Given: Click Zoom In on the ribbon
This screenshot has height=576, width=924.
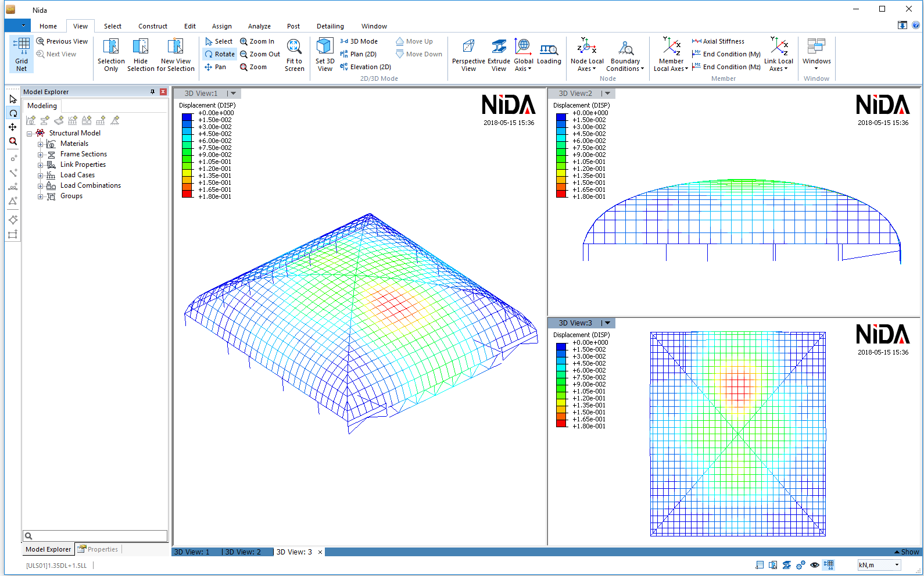Looking at the screenshot, I should [x=257, y=41].
